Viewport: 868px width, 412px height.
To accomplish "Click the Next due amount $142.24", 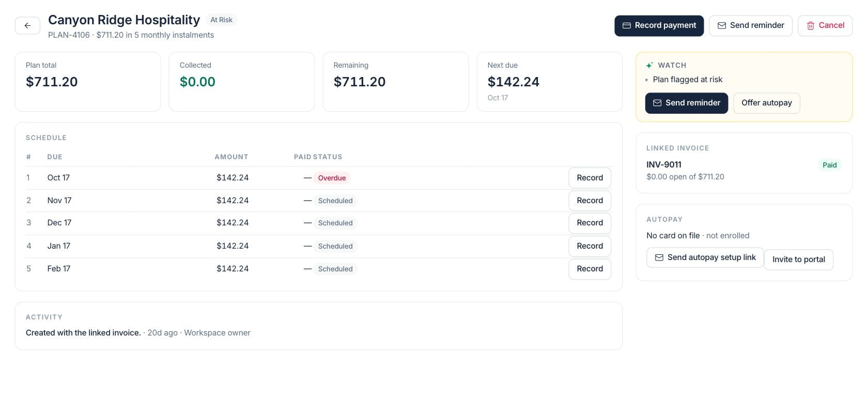I will pyautogui.click(x=514, y=82).
